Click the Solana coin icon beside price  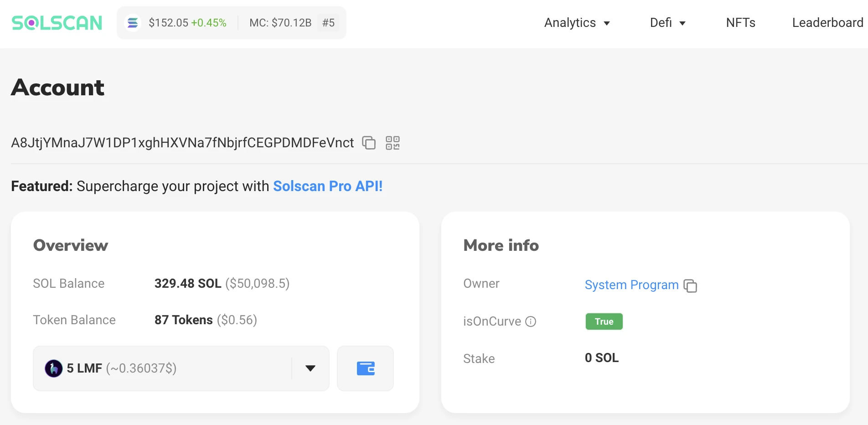point(133,23)
